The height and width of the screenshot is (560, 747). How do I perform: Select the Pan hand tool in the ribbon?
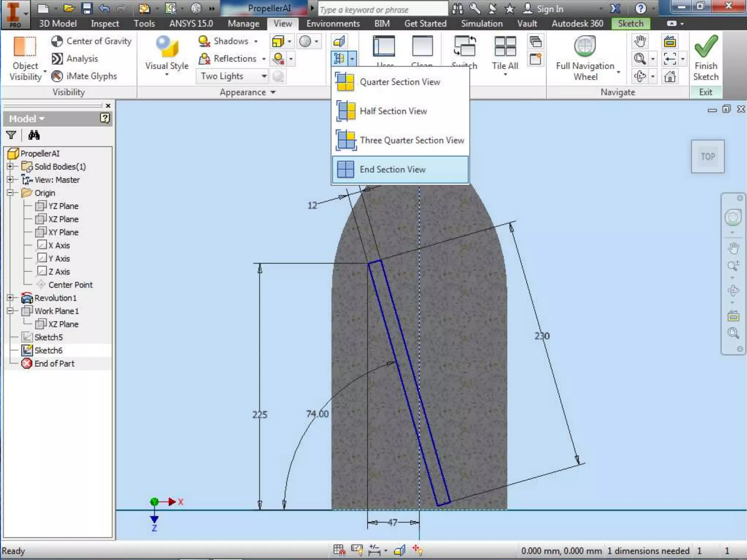pyautogui.click(x=640, y=41)
